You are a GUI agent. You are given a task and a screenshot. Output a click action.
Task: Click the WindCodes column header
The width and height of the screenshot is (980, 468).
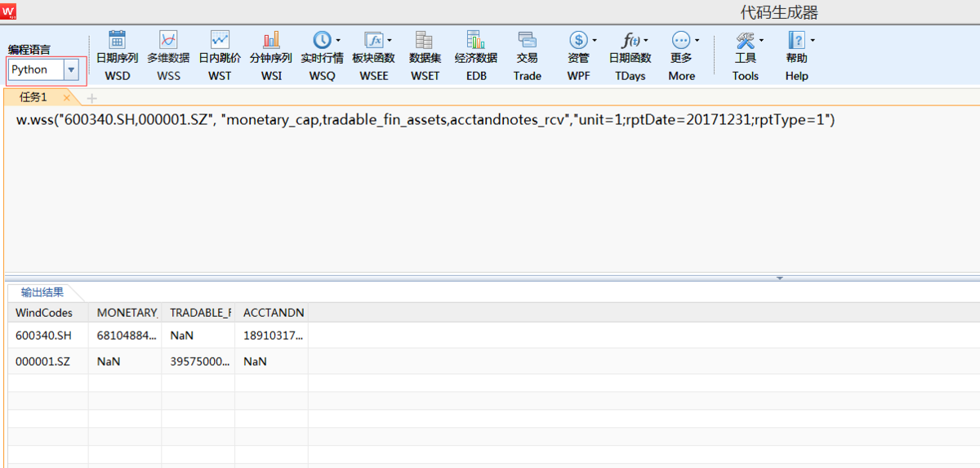point(44,313)
